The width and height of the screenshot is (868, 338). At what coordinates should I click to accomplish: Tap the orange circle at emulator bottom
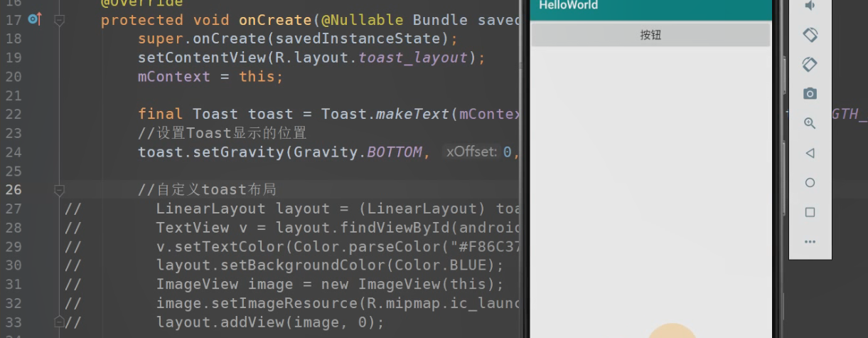672,332
